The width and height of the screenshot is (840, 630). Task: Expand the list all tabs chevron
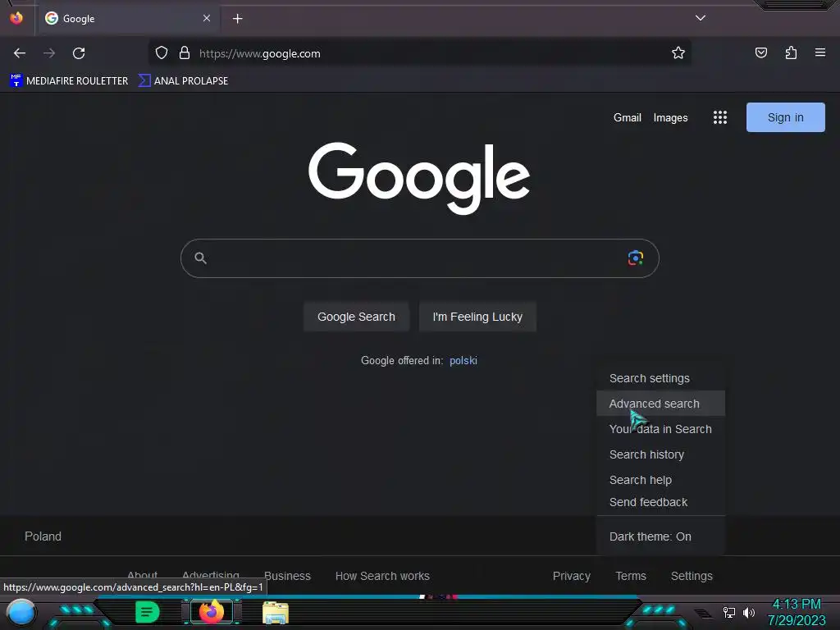tap(701, 18)
